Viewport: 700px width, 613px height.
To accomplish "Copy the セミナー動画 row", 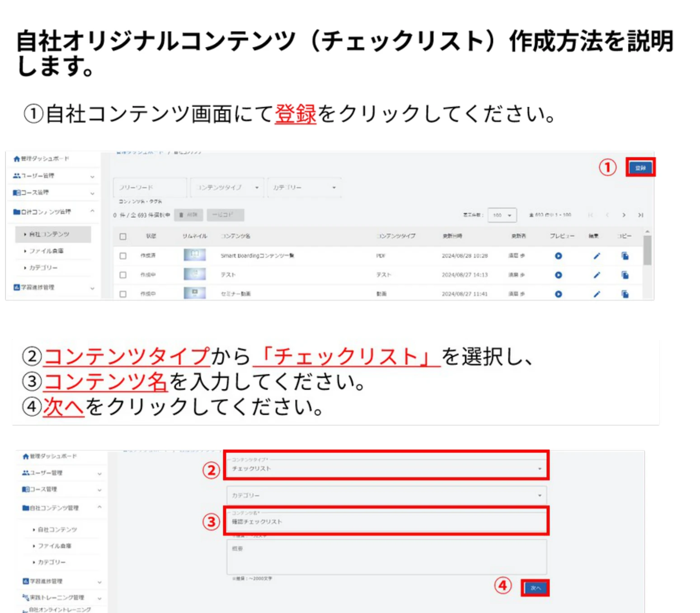I will point(625,294).
